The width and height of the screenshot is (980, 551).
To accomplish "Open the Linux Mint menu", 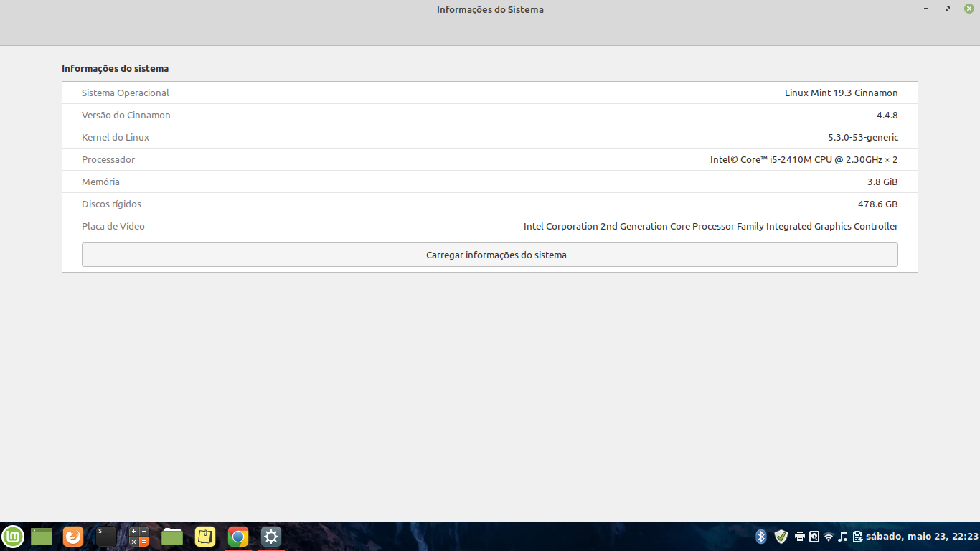I will (x=13, y=537).
